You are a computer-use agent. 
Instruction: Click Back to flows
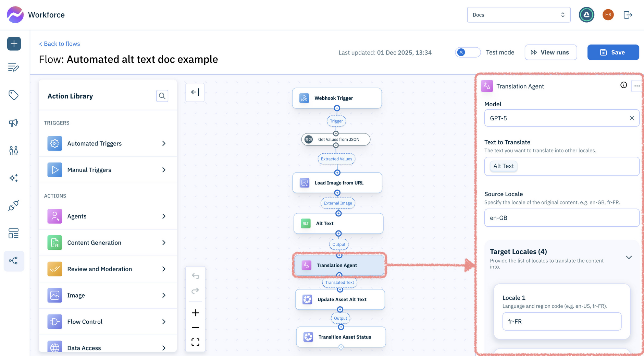(59, 44)
